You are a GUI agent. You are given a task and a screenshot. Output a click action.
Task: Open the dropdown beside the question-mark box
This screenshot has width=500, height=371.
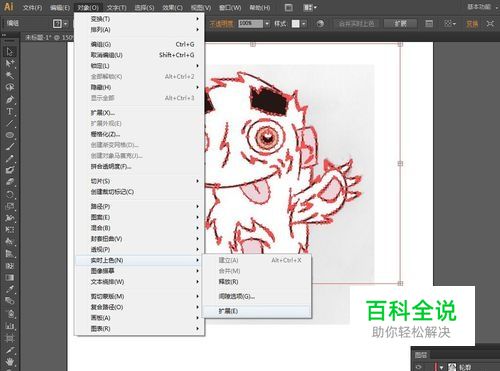coord(65,24)
